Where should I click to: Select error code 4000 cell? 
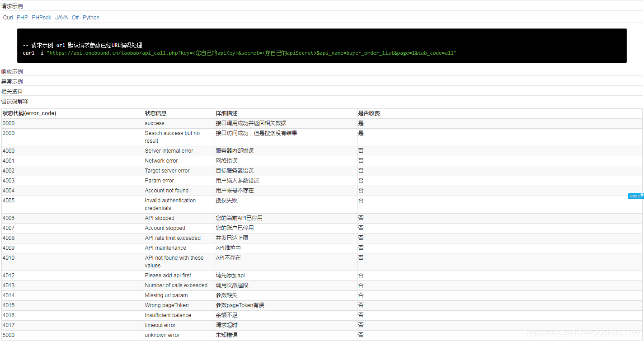point(72,151)
